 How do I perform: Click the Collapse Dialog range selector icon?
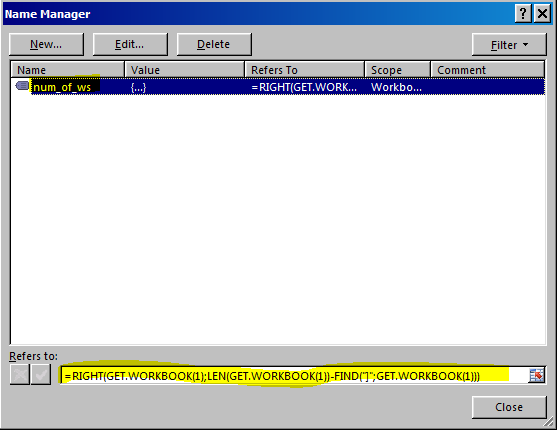(536, 375)
